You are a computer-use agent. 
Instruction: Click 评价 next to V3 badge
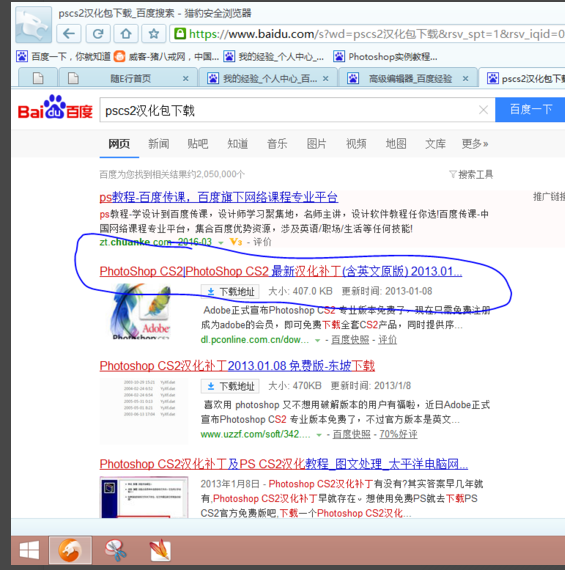click(262, 242)
